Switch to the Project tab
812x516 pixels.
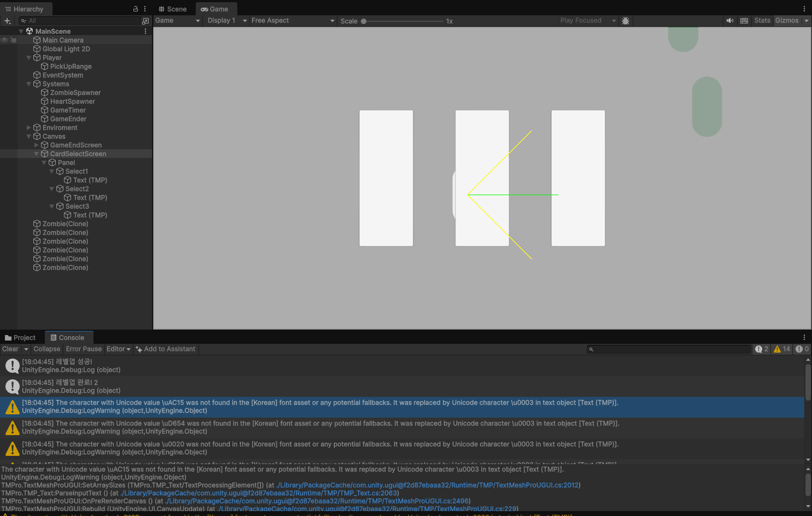(x=20, y=337)
